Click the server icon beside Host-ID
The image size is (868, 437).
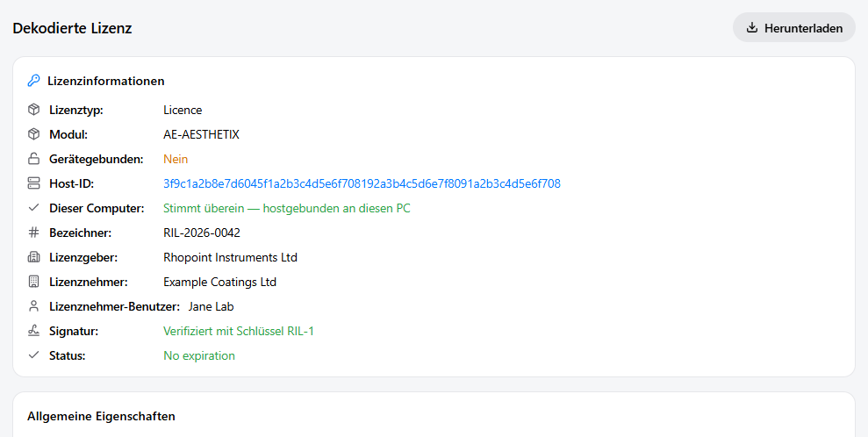coord(33,183)
